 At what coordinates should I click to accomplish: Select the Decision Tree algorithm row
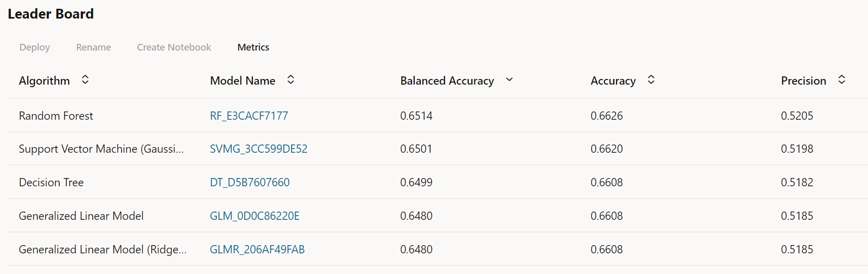[x=51, y=183]
